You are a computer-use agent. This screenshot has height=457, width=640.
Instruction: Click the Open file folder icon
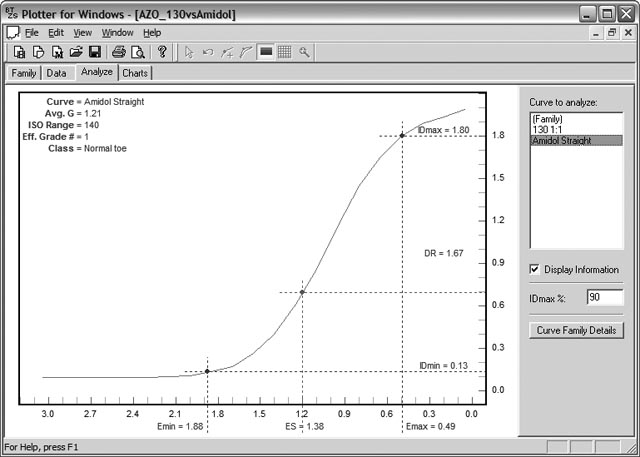(76, 52)
